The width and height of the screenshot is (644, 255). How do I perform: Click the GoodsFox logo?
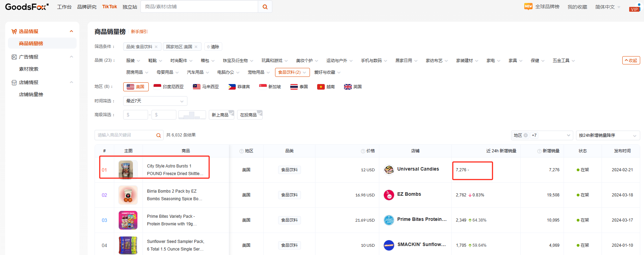27,7
